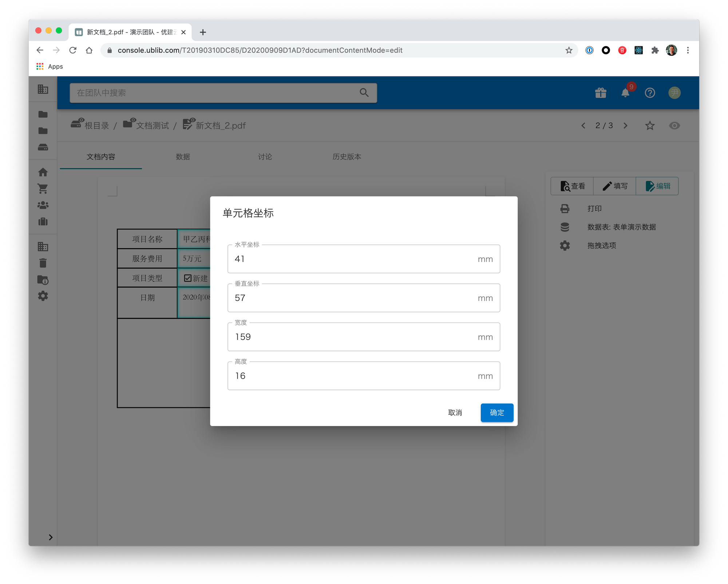Switch to the 数据 tab
728x584 pixels.
183,157
